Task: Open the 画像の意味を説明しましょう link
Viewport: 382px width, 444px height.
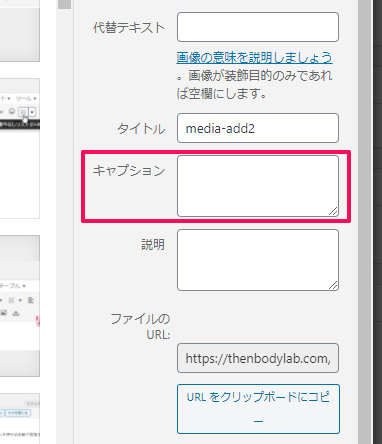Action: point(254,58)
